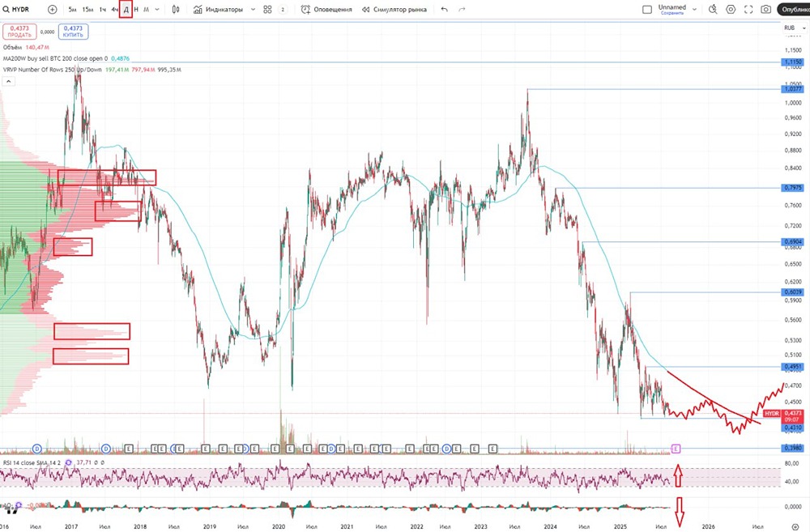Open Индикаторы indicators dialog
Screen dimensions: 810x532
[x=218, y=9]
